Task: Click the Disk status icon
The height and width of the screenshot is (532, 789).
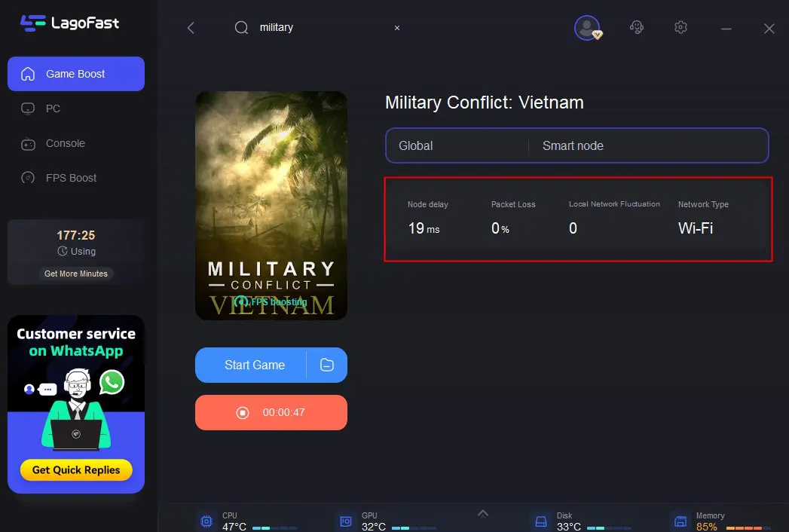Action: [x=541, y=521]
